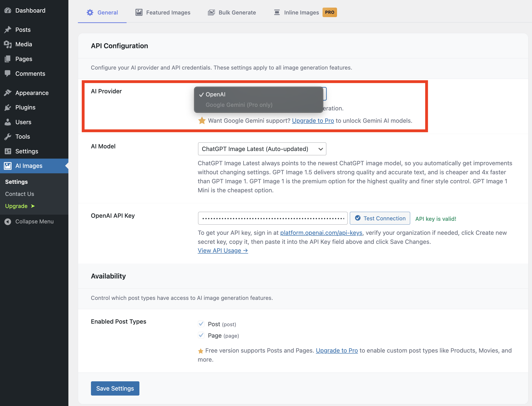Choose the Google Gemini (Pro only) option
Image resolution: width=532 pixels, height=406 pixels.
coord(239,105)
